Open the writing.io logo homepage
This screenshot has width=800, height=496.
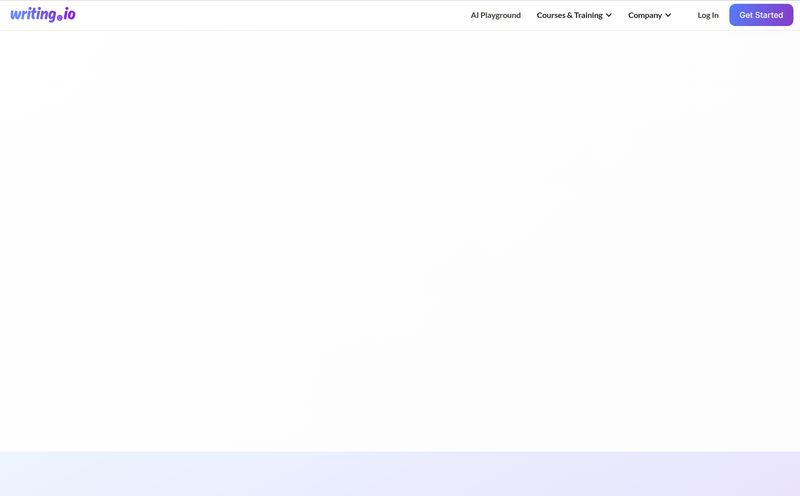[x=43, y=15]
